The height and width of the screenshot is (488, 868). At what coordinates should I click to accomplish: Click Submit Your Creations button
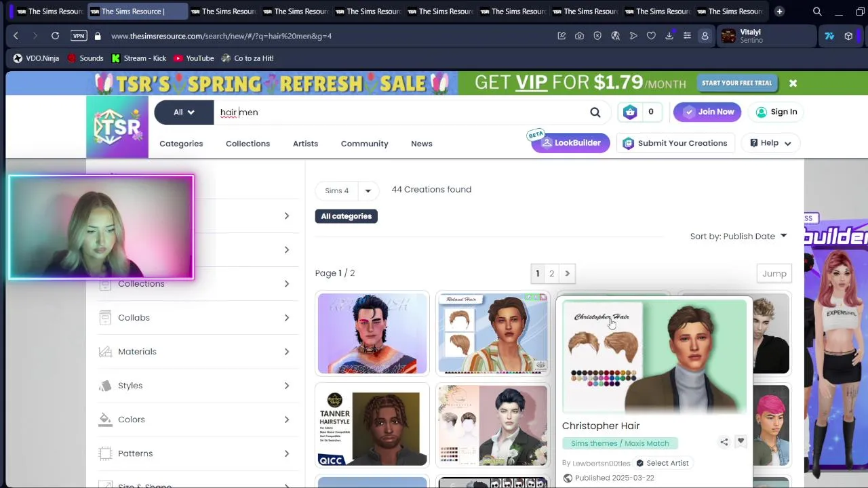(675, 143)
